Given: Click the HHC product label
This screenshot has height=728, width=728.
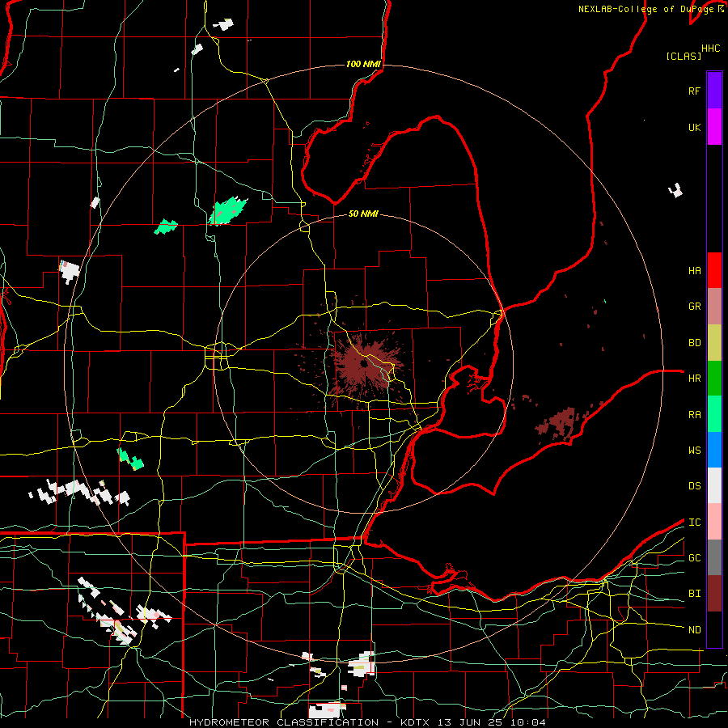Looking at the screenshot, I should click(x=710, y=49).
